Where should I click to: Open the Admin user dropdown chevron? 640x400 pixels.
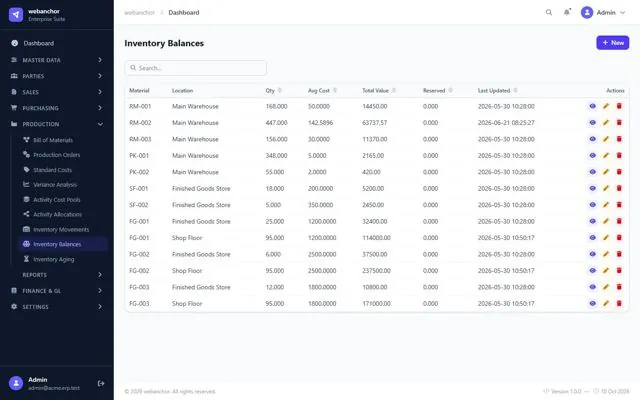[x=623, y=13]
